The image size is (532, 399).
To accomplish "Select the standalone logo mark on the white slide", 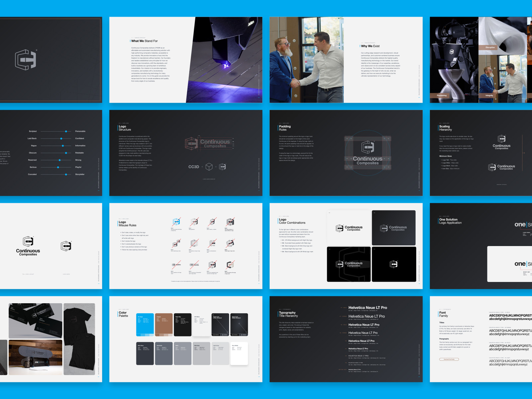I will click(x=66, y=246).
